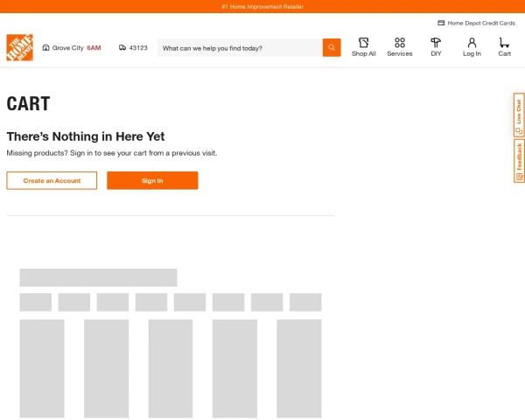Click the search field placeholder text
Viewport: 525px width, 420px height.
tap(213, 48)
